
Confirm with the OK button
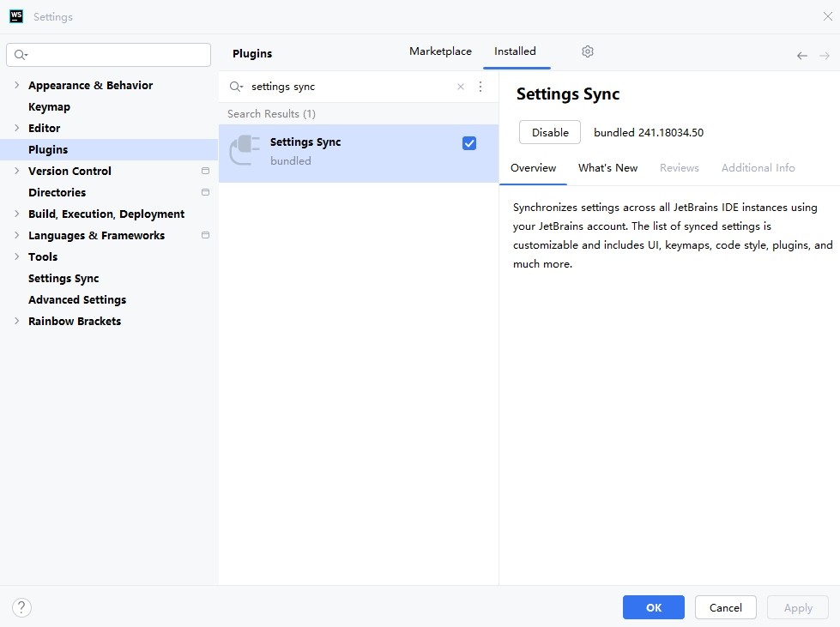654,608
